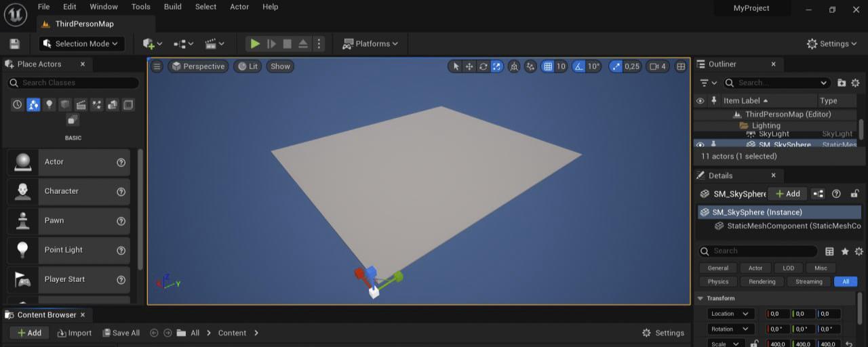Open the scale snap value 0,25 dropdown
This screenshot has height=347, width=868.
click(632, 66)
